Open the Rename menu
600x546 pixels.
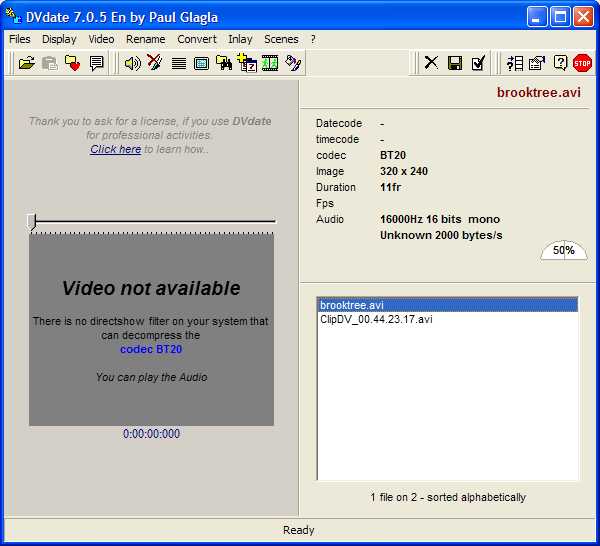tap(145, 39)
